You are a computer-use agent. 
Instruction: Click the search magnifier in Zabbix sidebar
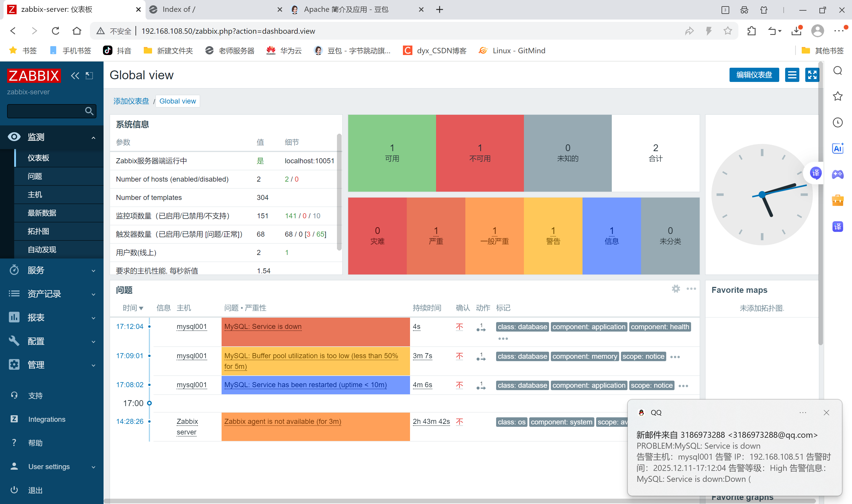89,111
